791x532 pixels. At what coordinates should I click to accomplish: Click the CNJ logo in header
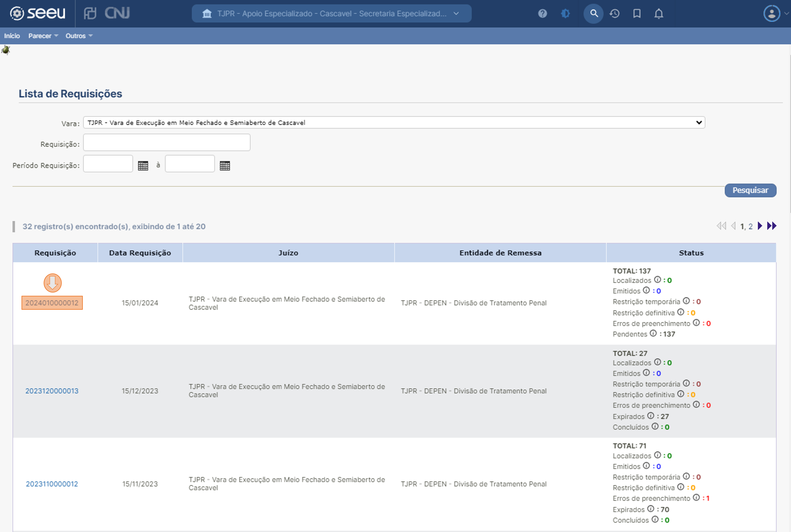coord(117,13)
